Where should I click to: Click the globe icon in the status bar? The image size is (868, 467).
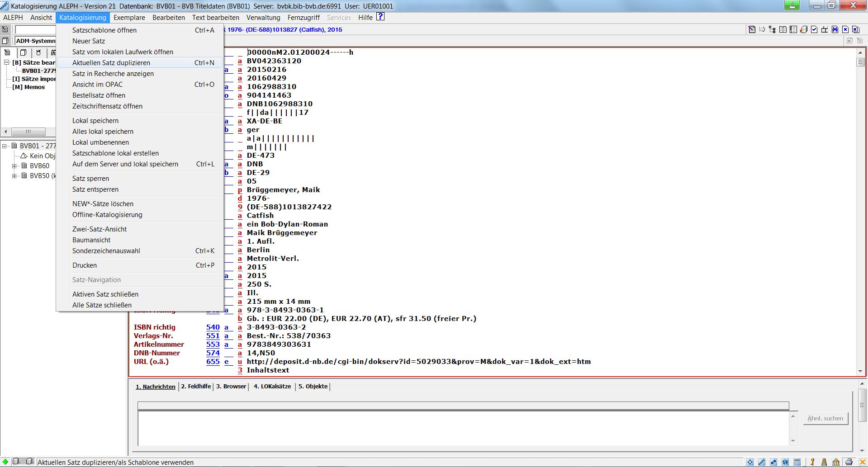[x=785, y=462]
